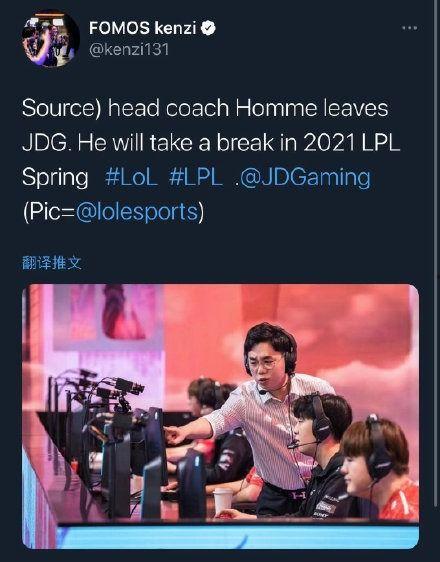Visit the @lolesports mention
The width and height of the screenshot is (440, 562).
point(137,212)
